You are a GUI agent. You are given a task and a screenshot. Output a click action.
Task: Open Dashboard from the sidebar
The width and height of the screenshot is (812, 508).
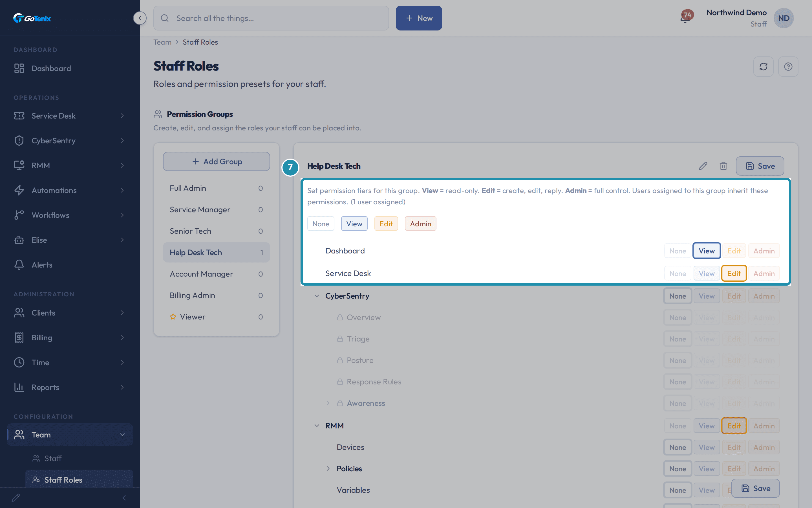click(70, 68)
